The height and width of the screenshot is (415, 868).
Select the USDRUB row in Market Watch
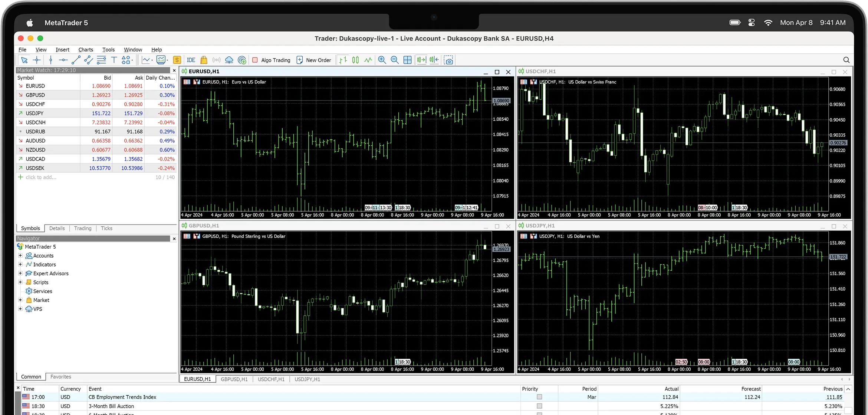pos(96,132)
